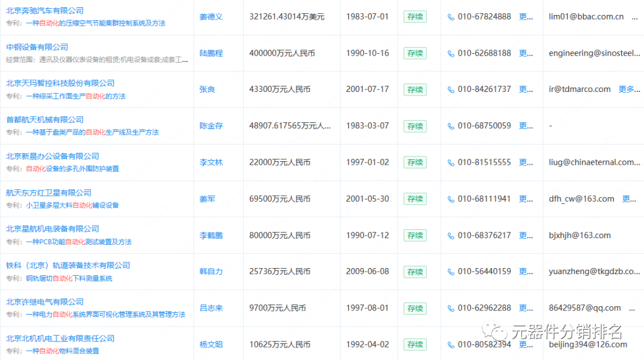Click phone icon beside 010-81515555
This screenshot has width=644, height=360.
click(451, 163)
